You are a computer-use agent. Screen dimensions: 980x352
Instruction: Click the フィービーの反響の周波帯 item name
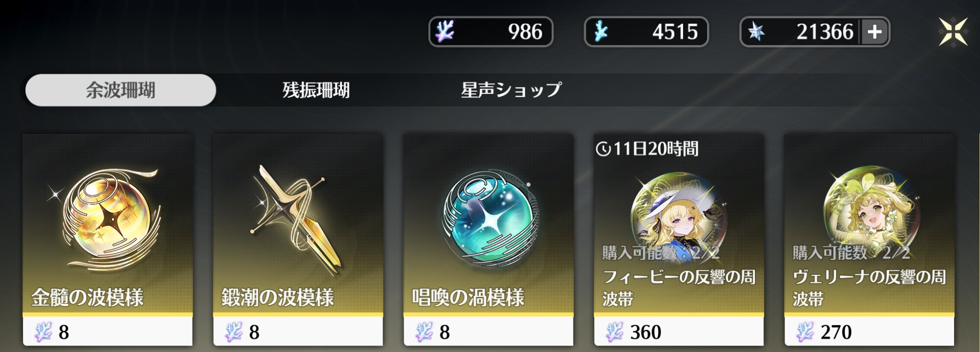tap(679, 288)
